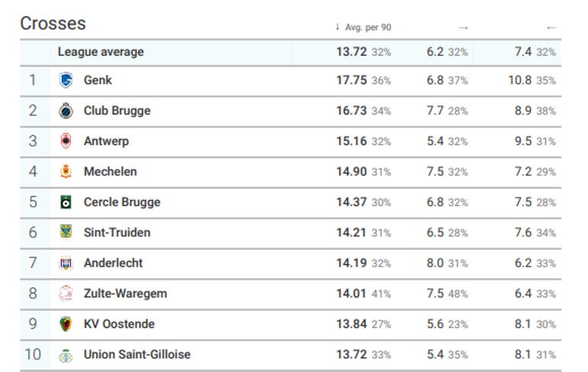Click Club Brugge's 16.73 average value
The width and height of the screenshot is (588, 372).
pos(352,111)
